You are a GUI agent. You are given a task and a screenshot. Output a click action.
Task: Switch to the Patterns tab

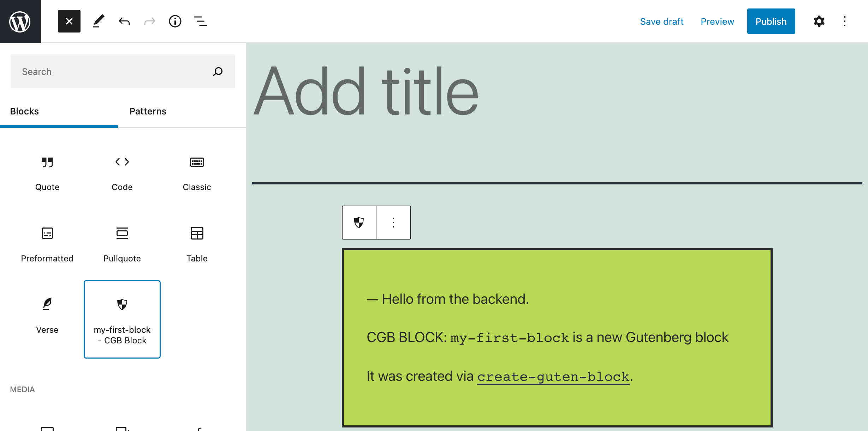(x=147, y=111)
